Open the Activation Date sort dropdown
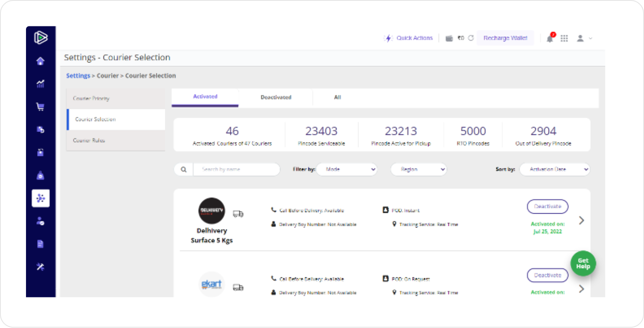 tap(555, 170)
